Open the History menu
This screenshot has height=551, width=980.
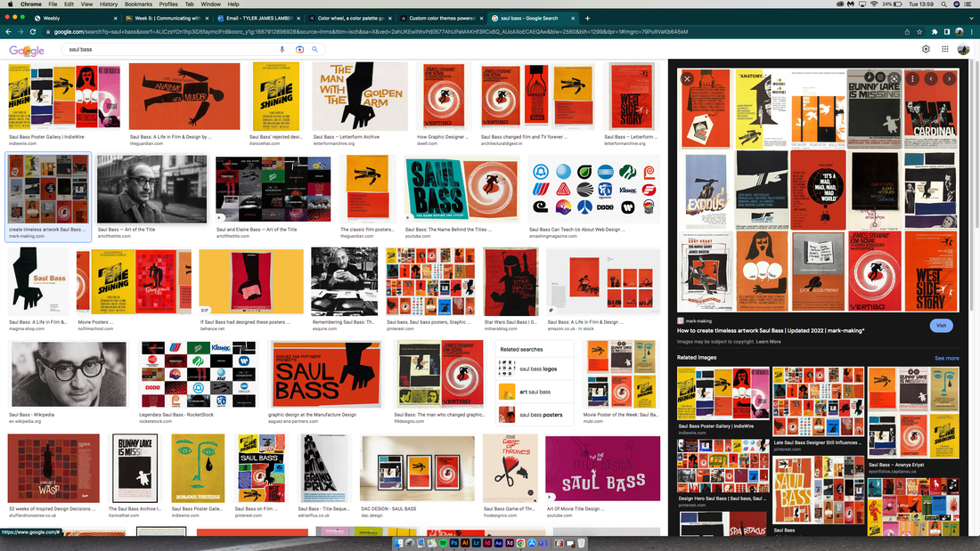coord(108,4)
